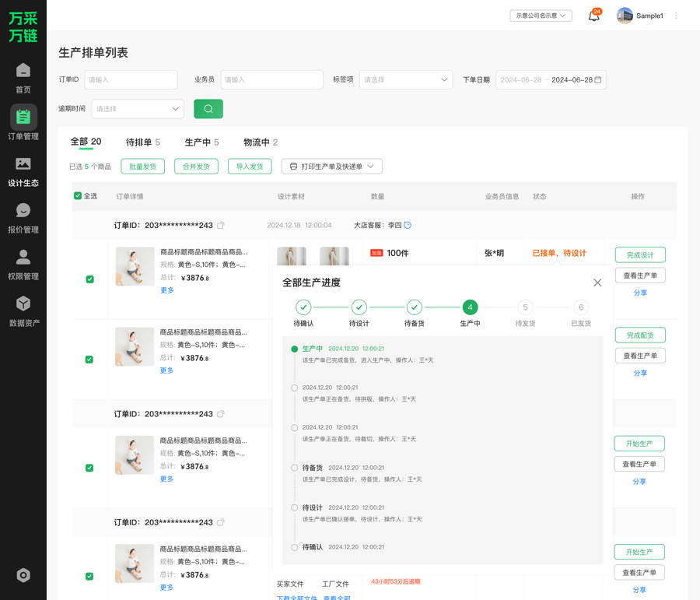Image resolution: width=700 pixels, height=600 pixels.
Task: Switch to the 物流中 tab
Action: point(260,142)
